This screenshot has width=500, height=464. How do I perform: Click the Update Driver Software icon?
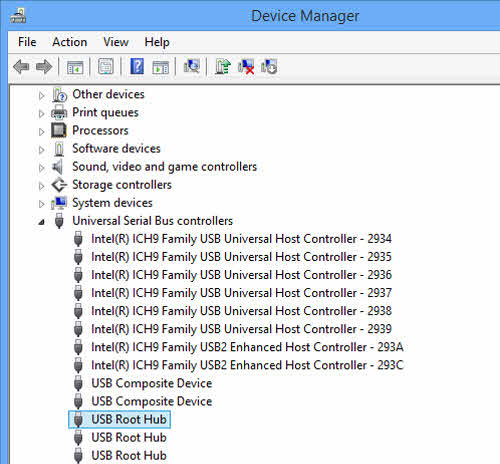[x=223, y=66]
